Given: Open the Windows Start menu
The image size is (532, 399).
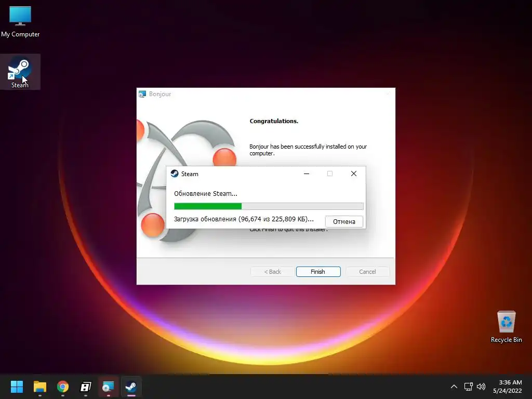Looking at the screenshot, I should (x=17, y=387).
